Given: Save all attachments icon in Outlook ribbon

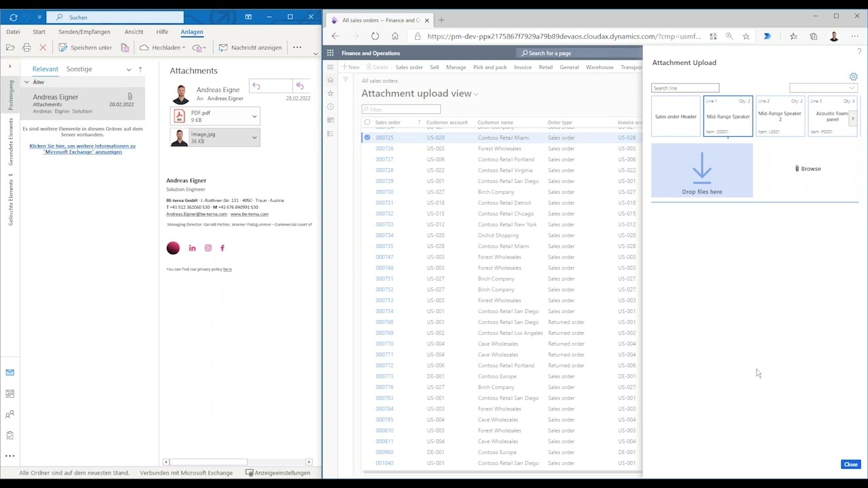Looking at the screenshot, I should click(x=125, y=47).
